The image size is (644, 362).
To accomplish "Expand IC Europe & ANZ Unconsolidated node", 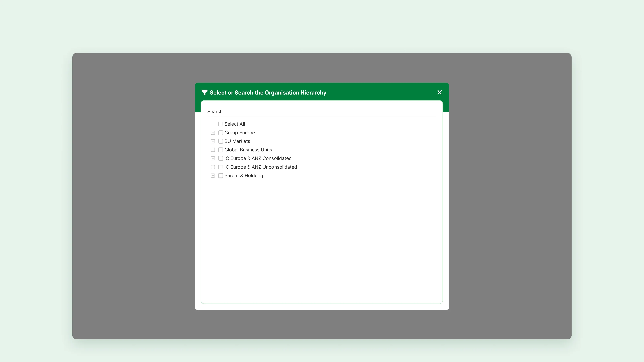I will point(213,167).
